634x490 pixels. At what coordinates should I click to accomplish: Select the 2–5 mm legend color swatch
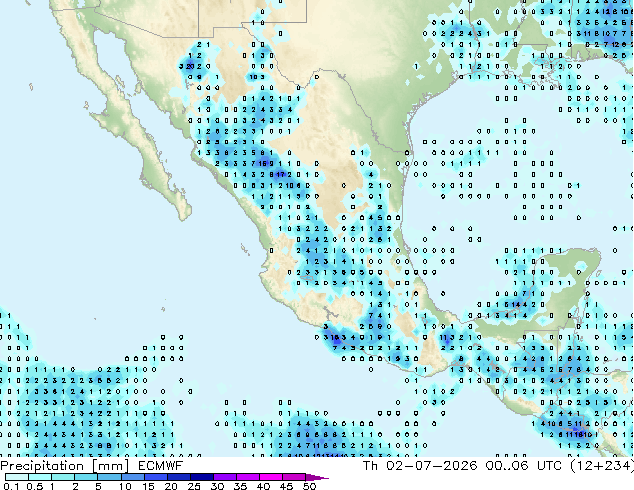[x=86, y=477]
